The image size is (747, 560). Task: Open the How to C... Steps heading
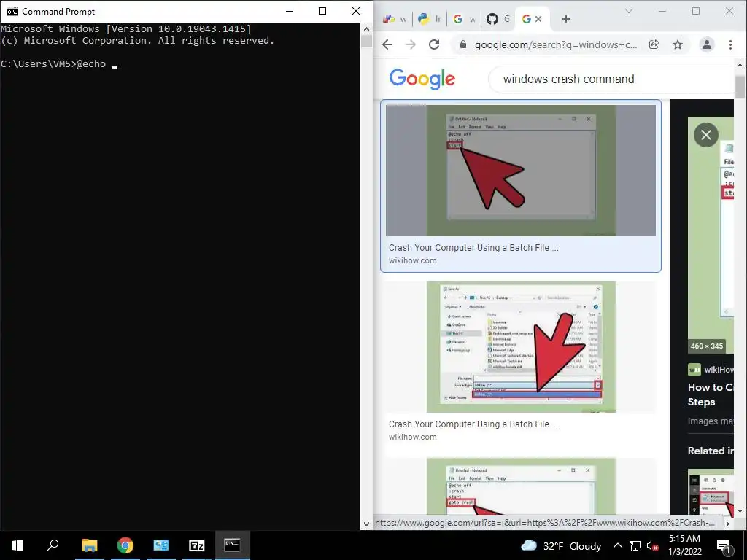(711, 394)
